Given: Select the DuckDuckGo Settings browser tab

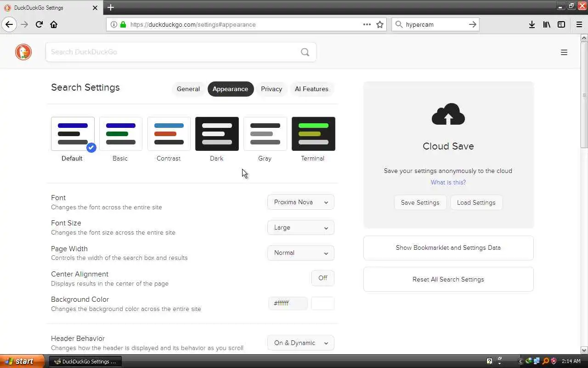Looking at the screenshot, I should (x=51, y=8).
